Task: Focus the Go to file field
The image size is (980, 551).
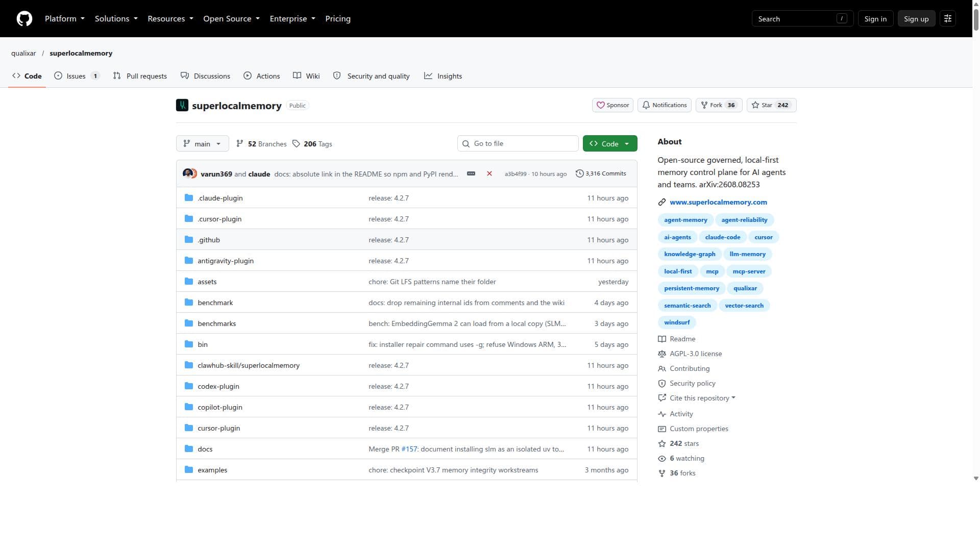Action: (518, 144)
